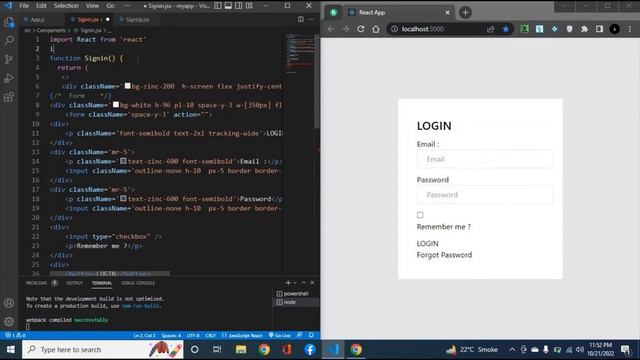Image resolution: width=640 pixels, height=360 pixels.
Task: Click text-zinc-600 swatch on line 18
Action: point(123,198)
